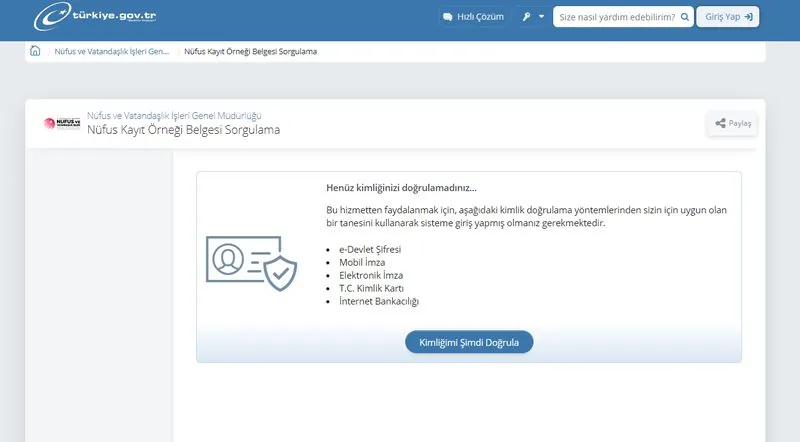Click the Giriş Yap label text

click(x=722, y=18)
